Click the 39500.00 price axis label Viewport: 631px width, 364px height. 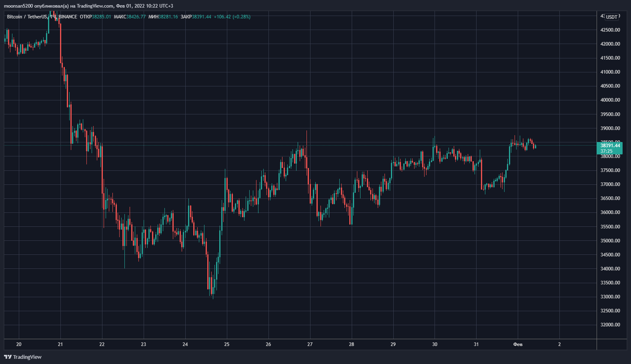610,114
